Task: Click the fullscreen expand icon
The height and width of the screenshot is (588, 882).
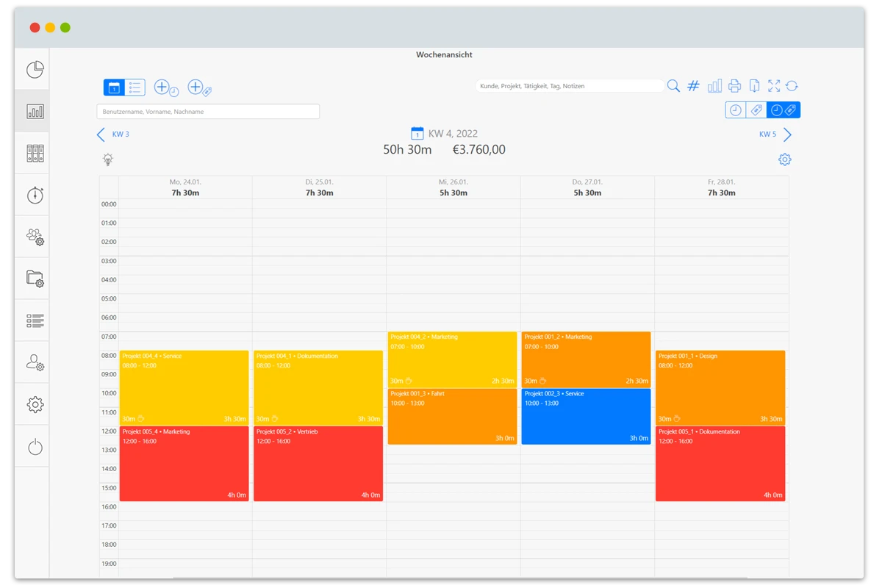Action: pyautogui.click(x=773, y=86)
